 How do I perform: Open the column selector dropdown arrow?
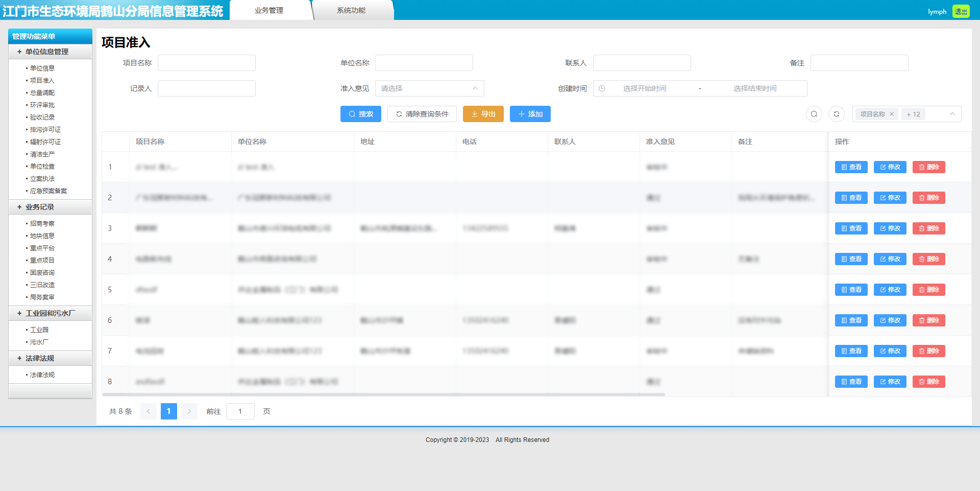coord(952,114)
